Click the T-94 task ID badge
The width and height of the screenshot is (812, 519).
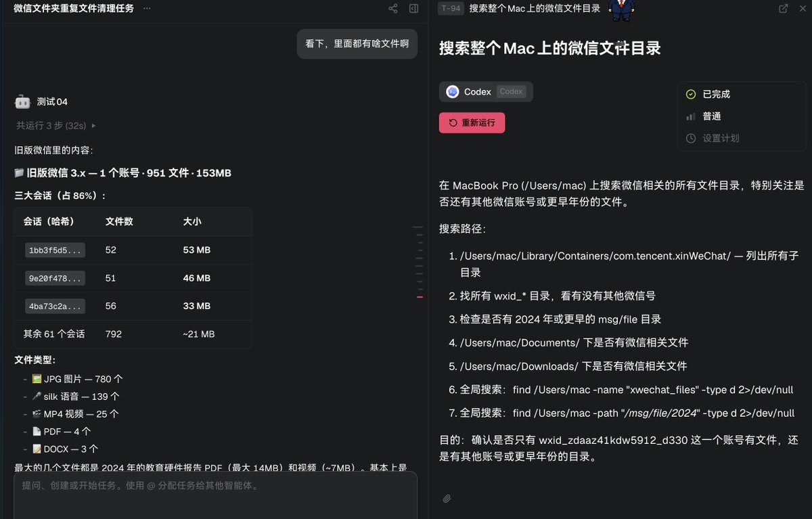pos(450,8)
